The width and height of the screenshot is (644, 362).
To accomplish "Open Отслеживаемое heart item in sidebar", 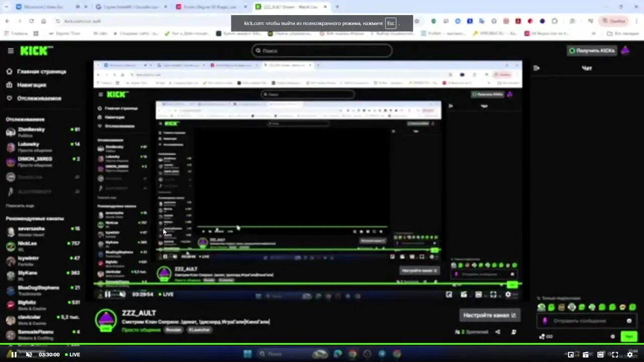I will (34, 98).
